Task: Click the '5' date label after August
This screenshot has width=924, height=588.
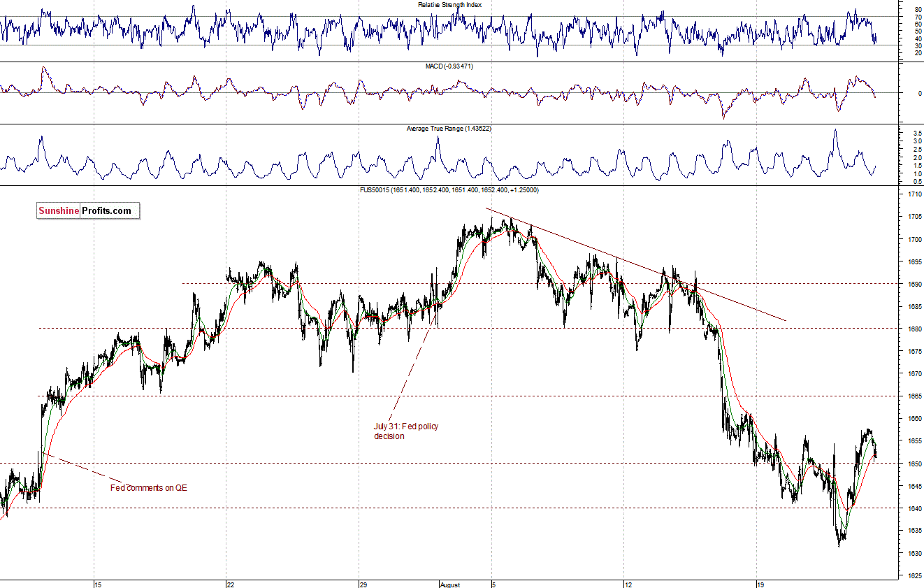Action: coord(493,584)
